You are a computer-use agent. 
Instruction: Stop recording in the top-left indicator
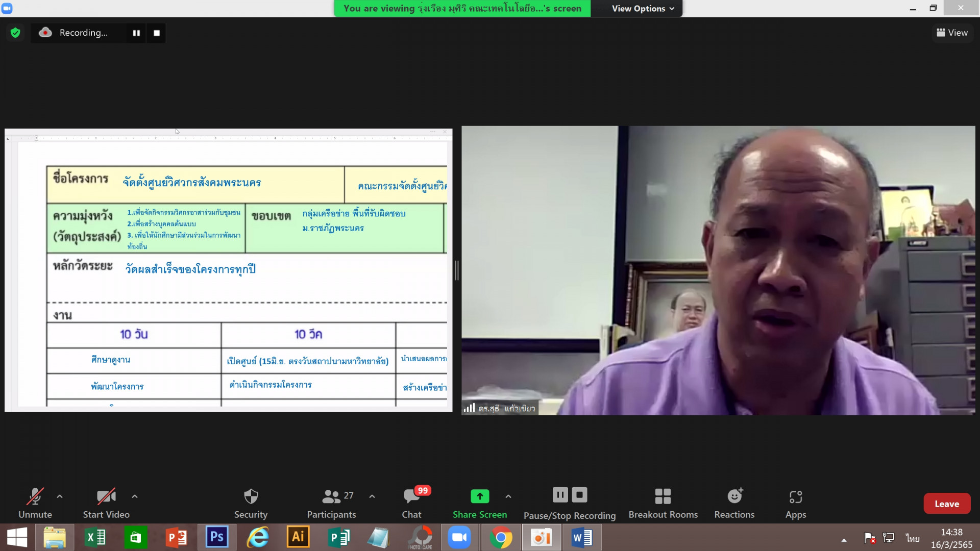click(157, 33)
